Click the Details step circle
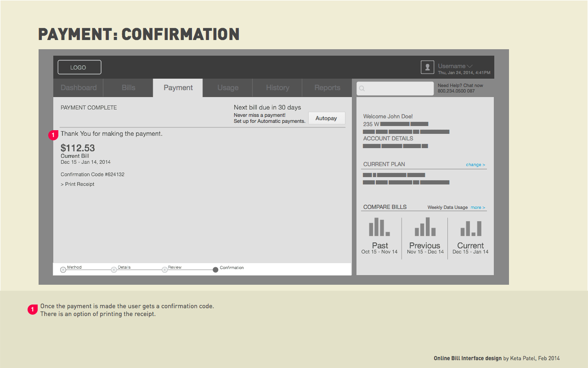Screen dimensions: 588x368 pyautogui.click(x=114, y=270)
